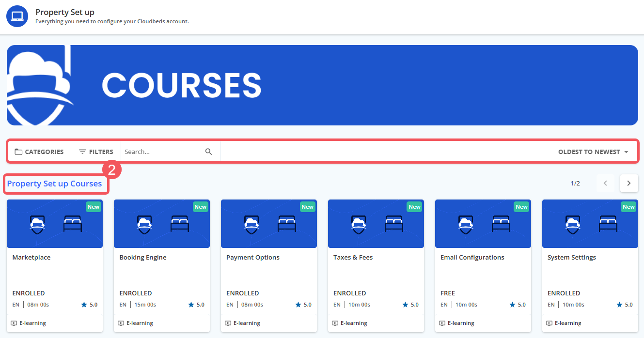Click the E-learning icon on Booking Engine card
Viewport: 644px width, 338px height.
(121, 323)
